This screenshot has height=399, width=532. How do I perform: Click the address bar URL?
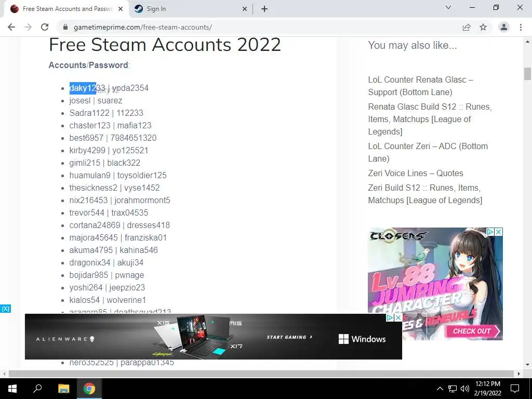click(142, 27)
